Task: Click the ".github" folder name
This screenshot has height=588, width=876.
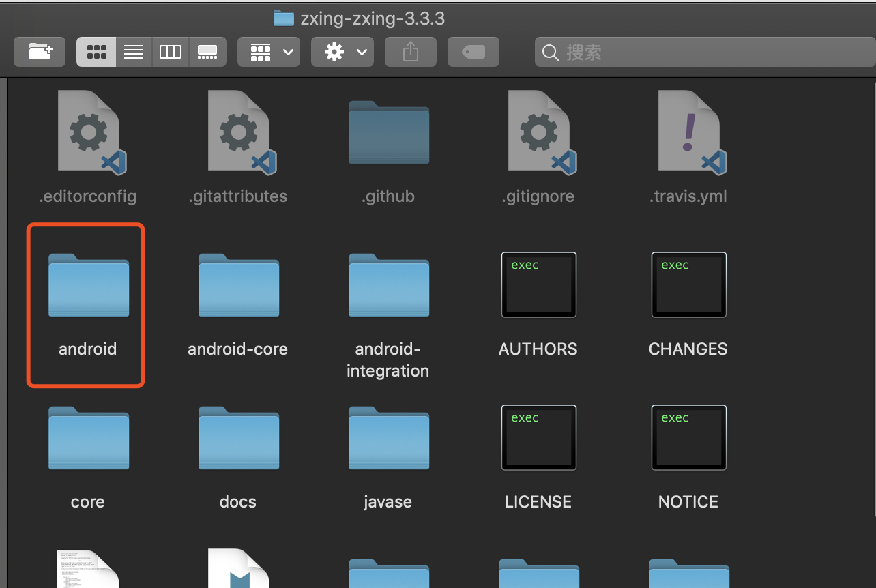Action: point(388,196)
